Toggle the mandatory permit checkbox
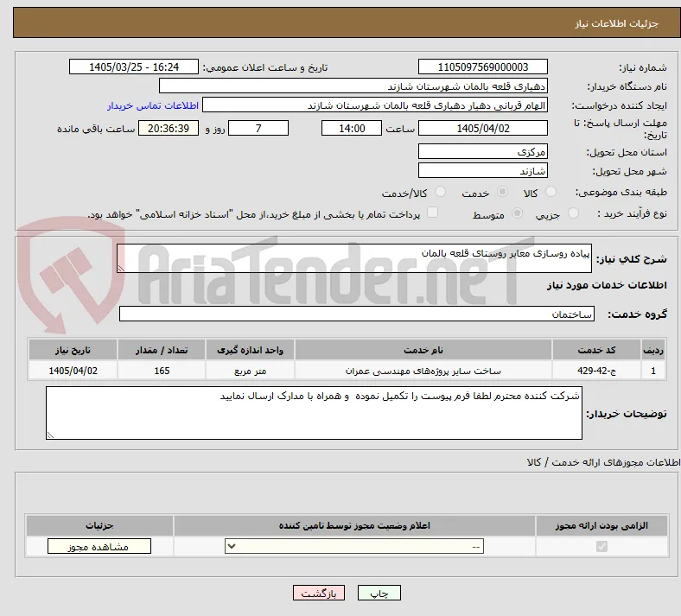Viewport: 681px width, 616px height. pos(601,546)
